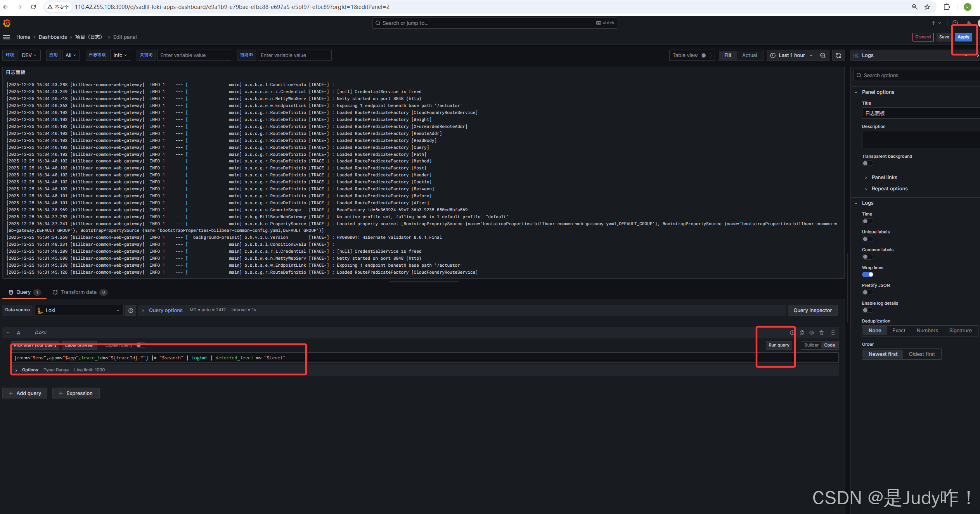
Task: Disable the Wrap lines toggle
Action: 867,274
